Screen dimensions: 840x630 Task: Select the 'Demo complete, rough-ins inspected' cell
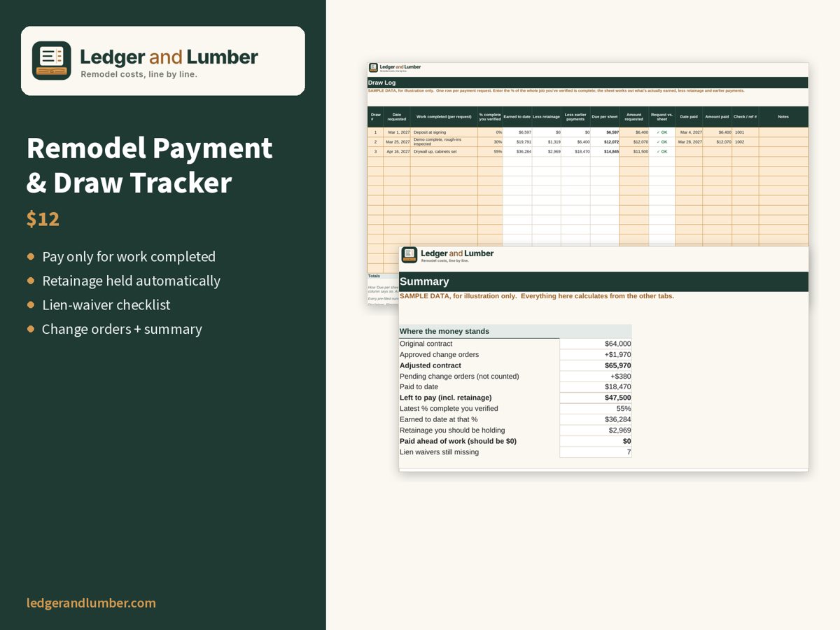coord(444,142)
